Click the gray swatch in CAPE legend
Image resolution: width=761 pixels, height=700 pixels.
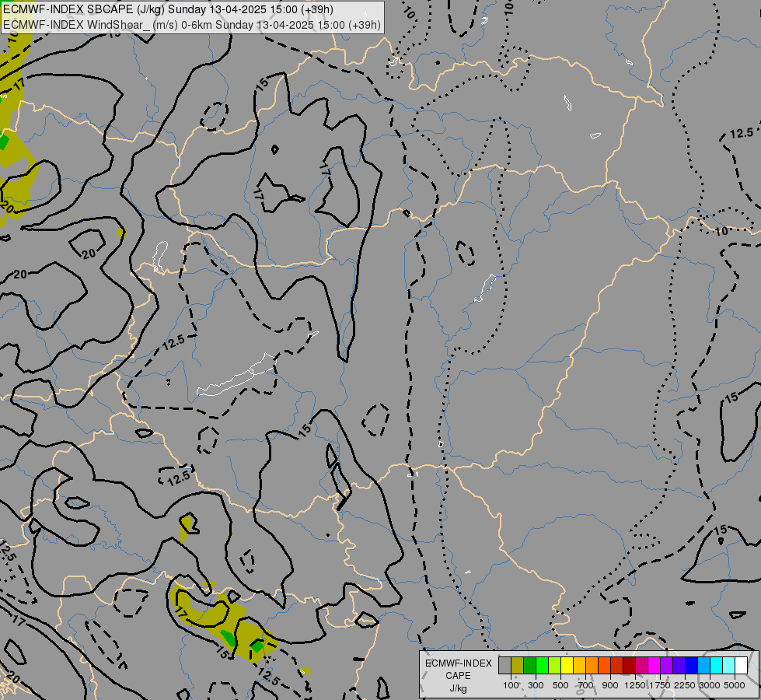point(504,666)
